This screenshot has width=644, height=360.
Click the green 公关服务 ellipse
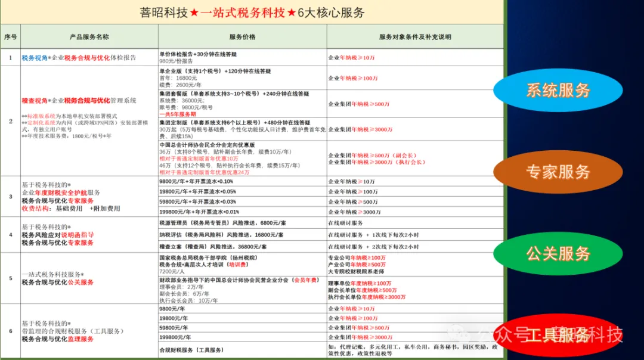(x=558, y=253)
